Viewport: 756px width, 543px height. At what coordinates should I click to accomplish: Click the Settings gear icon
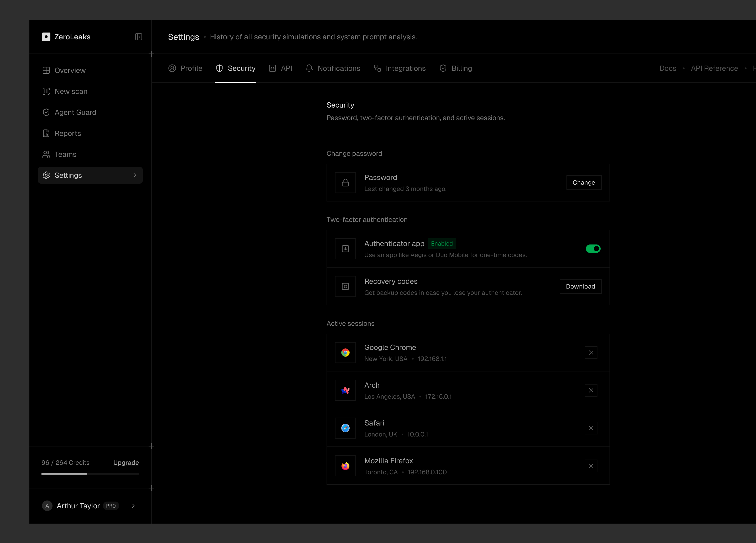(46, 175)
